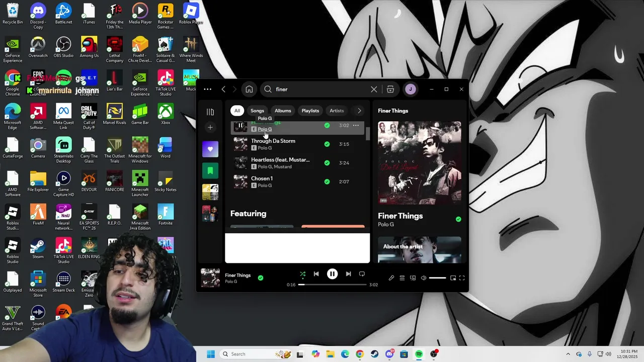Image resolution: width=644 pixels, height=362 pixels.
Task: Switch to Songs filter
Action: [257, 111]
